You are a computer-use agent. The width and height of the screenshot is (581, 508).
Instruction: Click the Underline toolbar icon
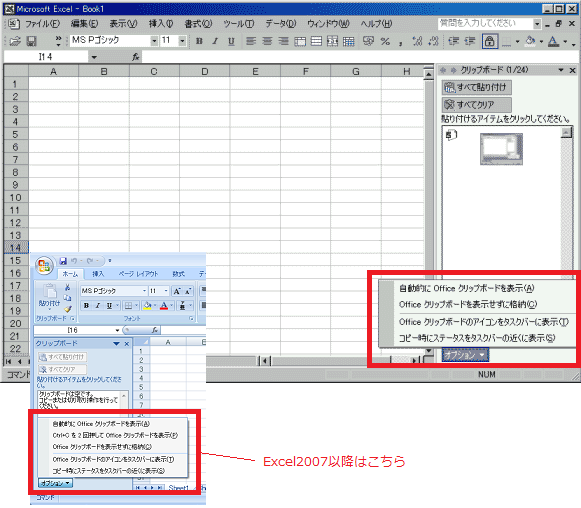tap(231, 41)
